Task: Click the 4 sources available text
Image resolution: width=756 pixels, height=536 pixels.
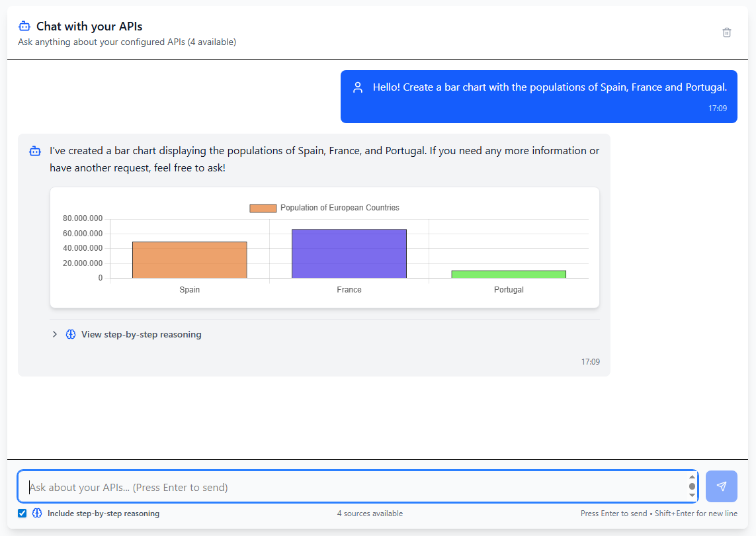Action: (x=369, y=513)
